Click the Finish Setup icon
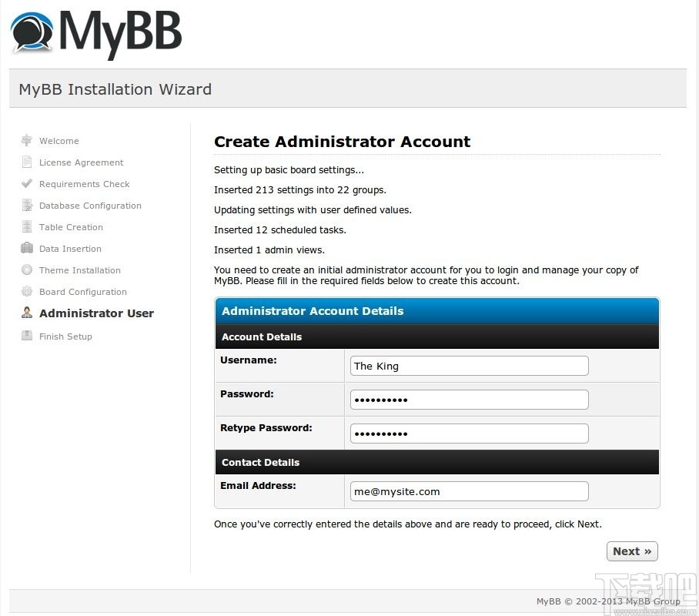 [28, 336]
